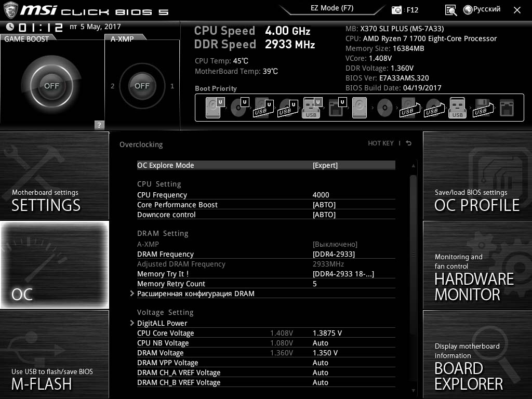This screenshot has height=399, width=532.
Task: Select the legacy network boot icon at the end
Action: [x=507, y=108]
